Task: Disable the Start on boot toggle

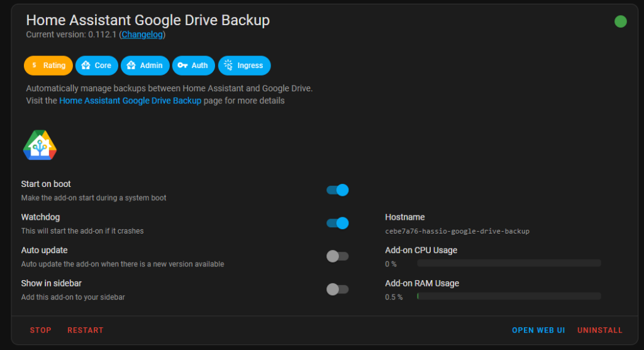Action: (338, 190)
